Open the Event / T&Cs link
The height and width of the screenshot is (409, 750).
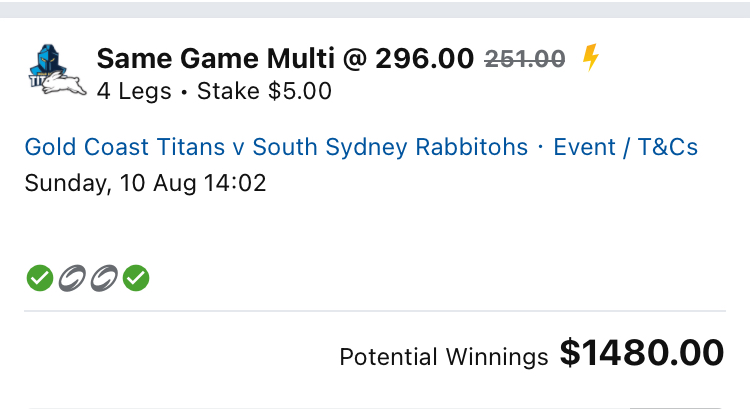(x=626, y=148)
